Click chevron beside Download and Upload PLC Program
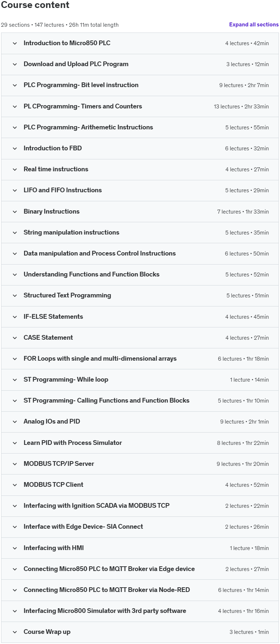The height and width of the screenshot is (644, 280). pyautogui.click(x=15, y=64)
